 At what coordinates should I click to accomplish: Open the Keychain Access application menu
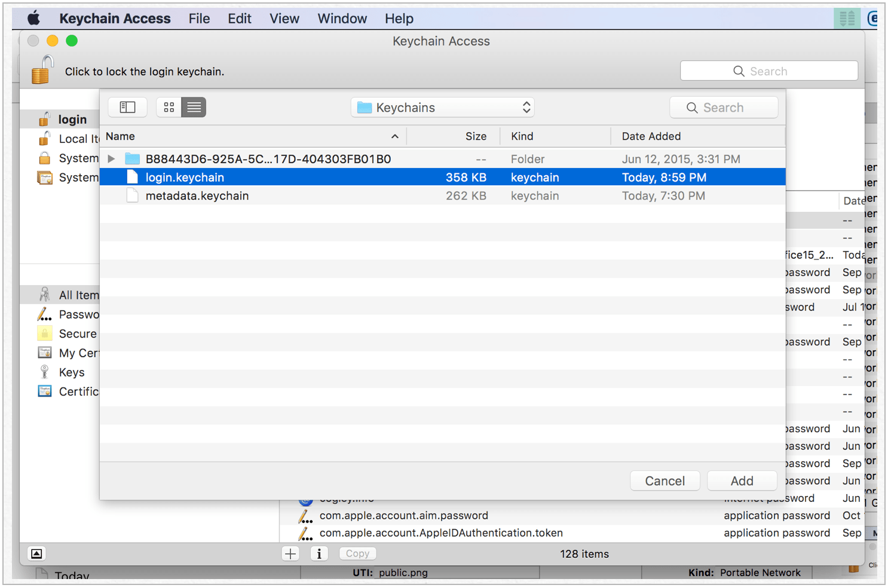(115, 19)
